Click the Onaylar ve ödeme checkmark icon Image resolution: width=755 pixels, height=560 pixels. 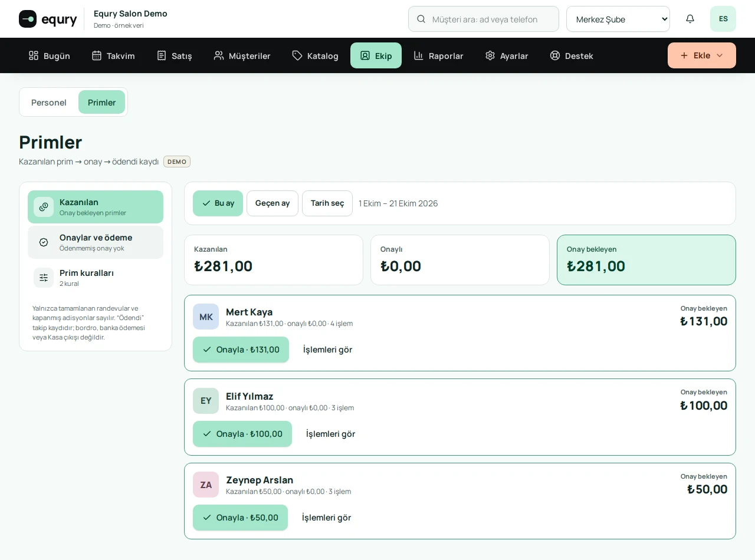tap(44, 242)
